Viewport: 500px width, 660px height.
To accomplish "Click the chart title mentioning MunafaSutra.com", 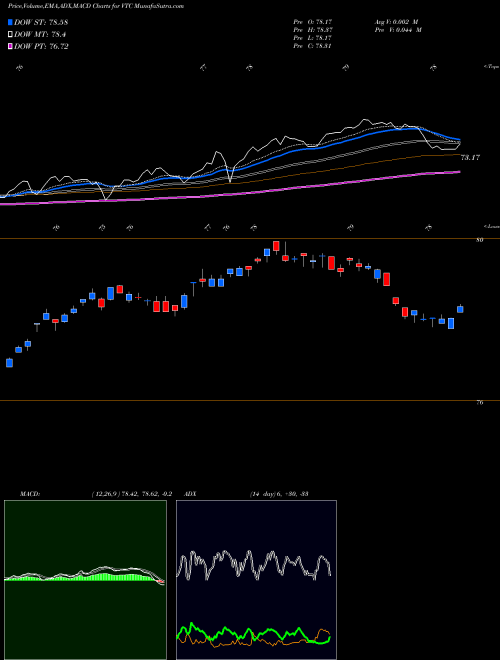I will tap(96, 6).
